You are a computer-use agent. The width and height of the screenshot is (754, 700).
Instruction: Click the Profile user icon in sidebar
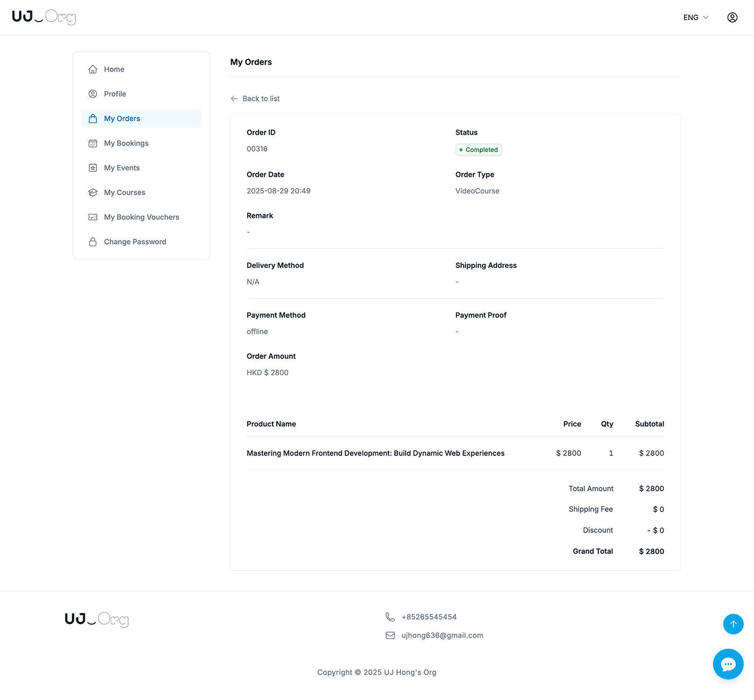tap(93, 94)
